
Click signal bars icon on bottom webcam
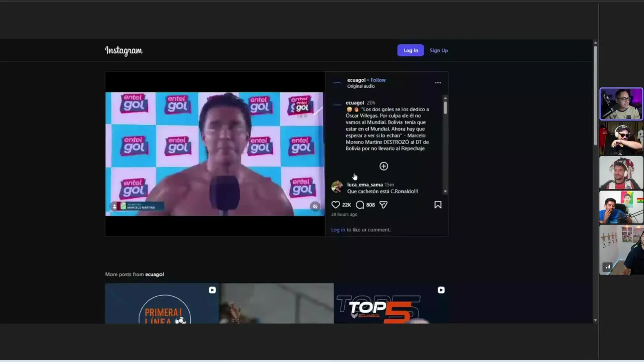pyautogui.click(x=608, y=267)
